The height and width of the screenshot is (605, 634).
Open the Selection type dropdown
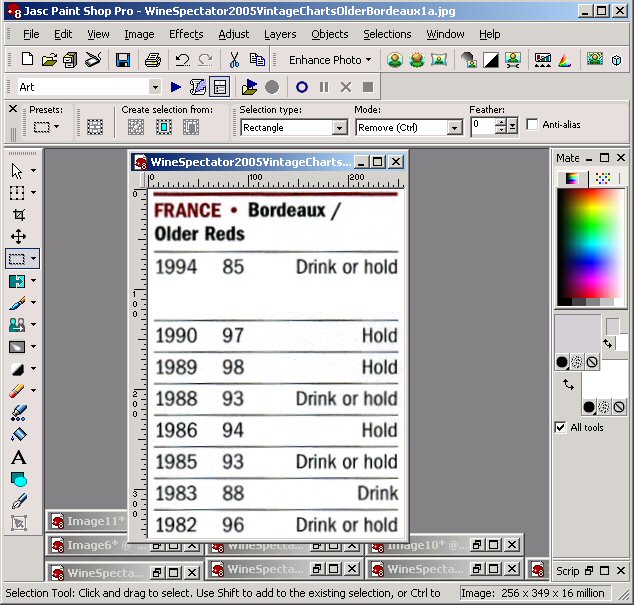click(x=339, y=128)
